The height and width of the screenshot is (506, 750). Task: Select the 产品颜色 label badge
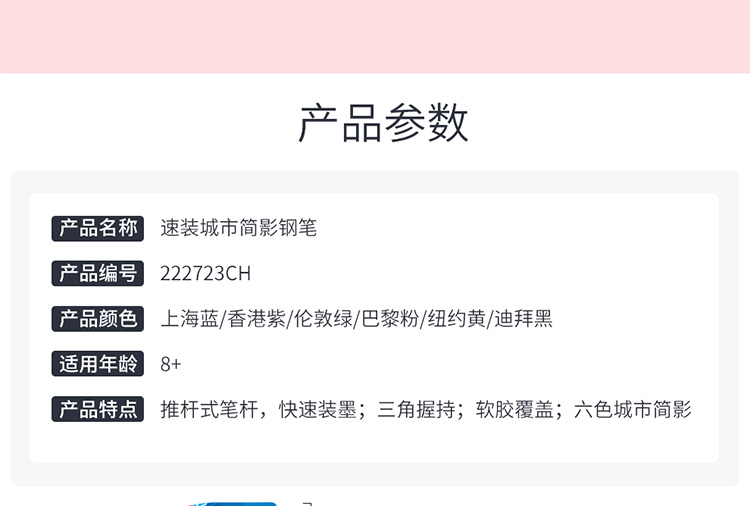pos(98,319)
